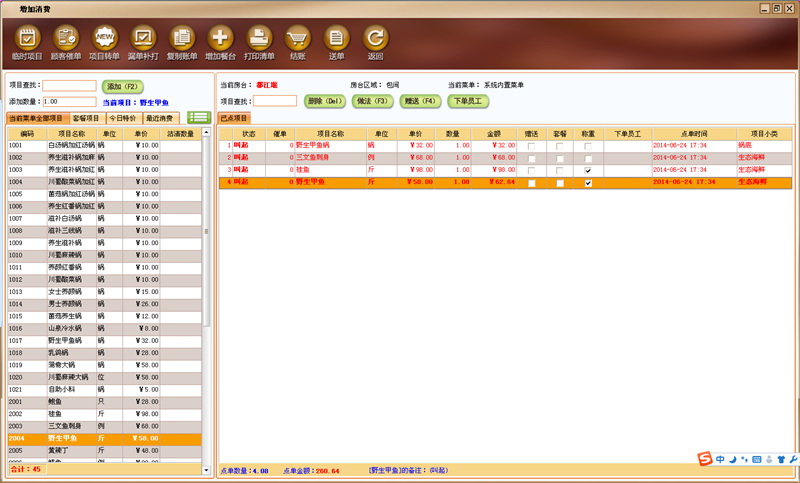800x483 pixels.
Task: Click the Sogou S input method icon
Action: 705,459
